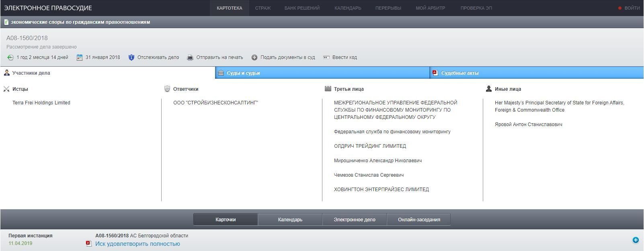The width and height of the screenshot is (644, 251).
Task: Select the Календарь bottom tab
Action: pos(290,220)
